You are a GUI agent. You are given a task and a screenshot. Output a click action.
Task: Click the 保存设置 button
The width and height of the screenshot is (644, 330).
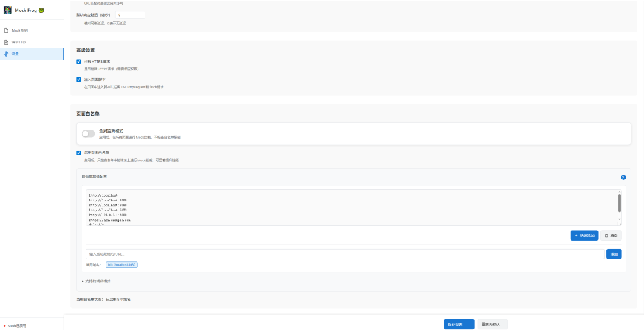click(x=459, y=324)
